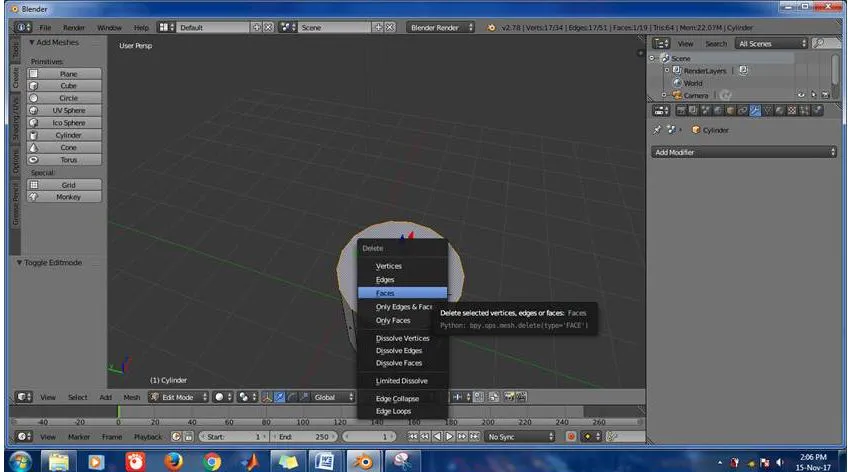The width and height of the screenshot is (848, 472).
Task: Open the Material properties tab icon
Action: tap(780, 111)
